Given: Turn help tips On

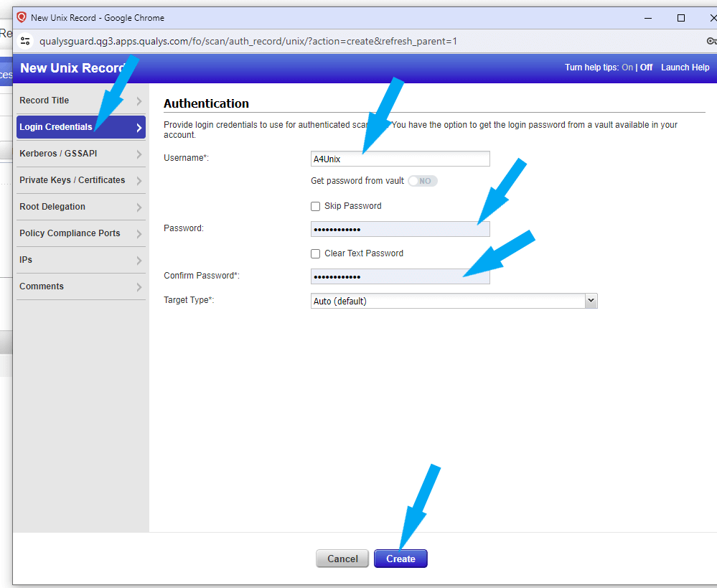Looking at the screenshot, I should click(627, 67).
